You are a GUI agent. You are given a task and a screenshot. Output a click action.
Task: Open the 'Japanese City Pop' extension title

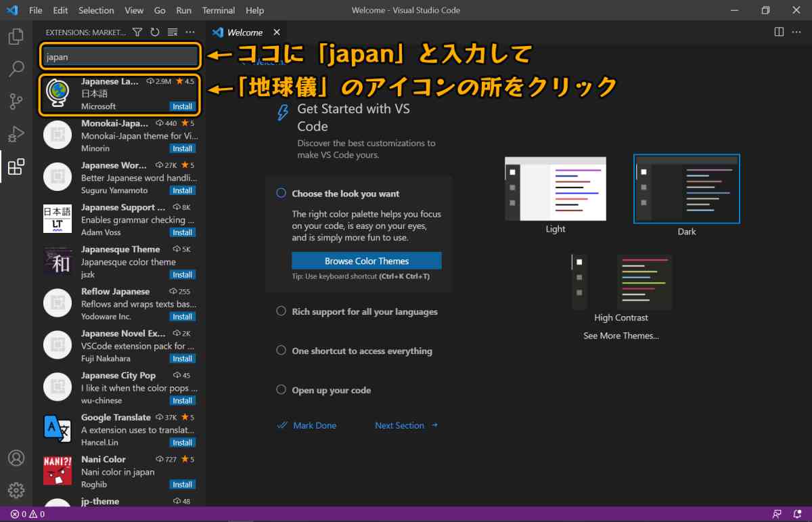118,375
